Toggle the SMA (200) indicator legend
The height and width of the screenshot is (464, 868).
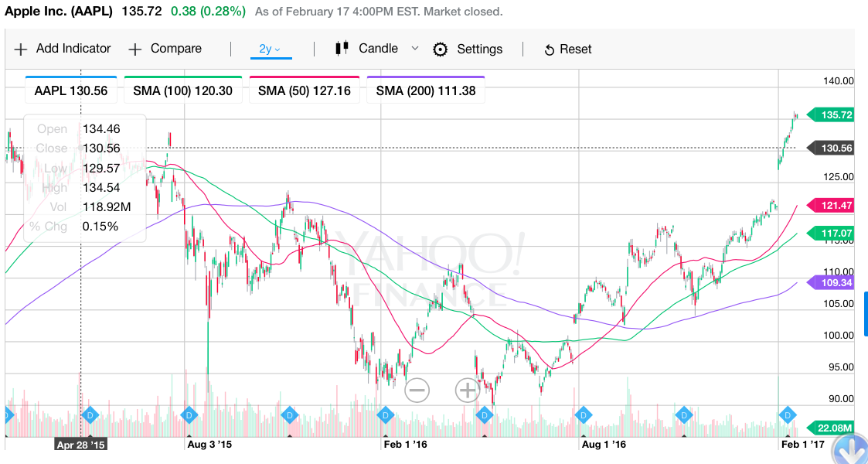point(426,90)
